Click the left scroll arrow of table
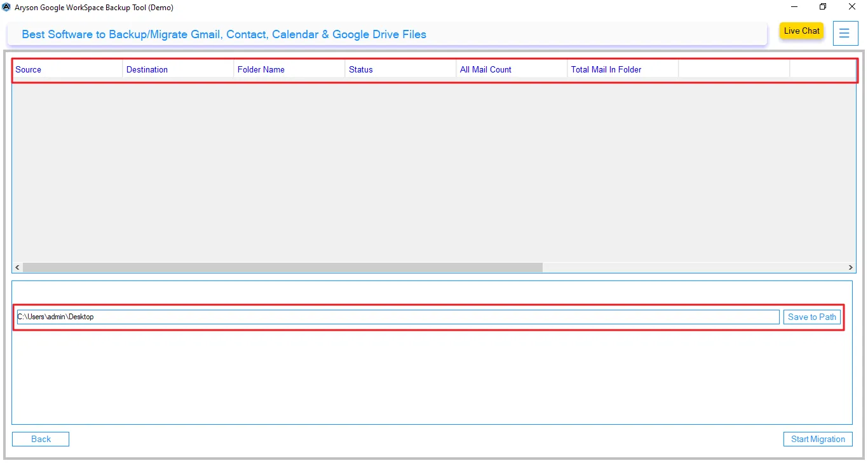 (17, 268)
